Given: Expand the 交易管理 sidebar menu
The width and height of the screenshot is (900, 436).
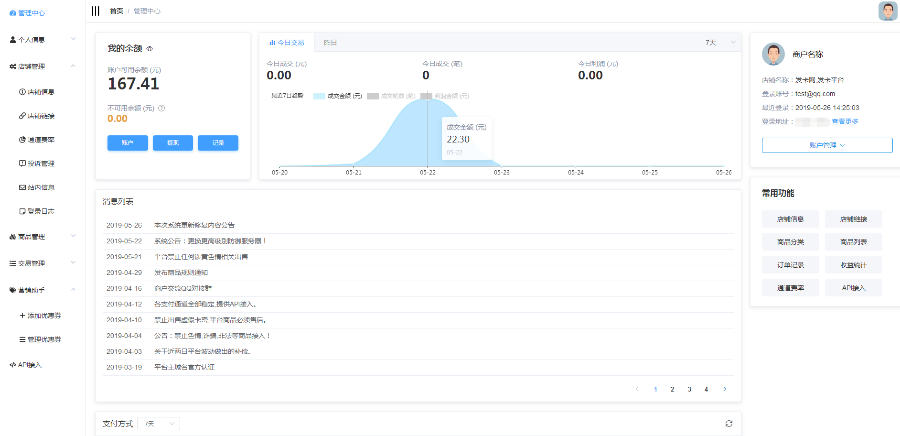Looking at the screenshot, I should (x=42, y=263).
